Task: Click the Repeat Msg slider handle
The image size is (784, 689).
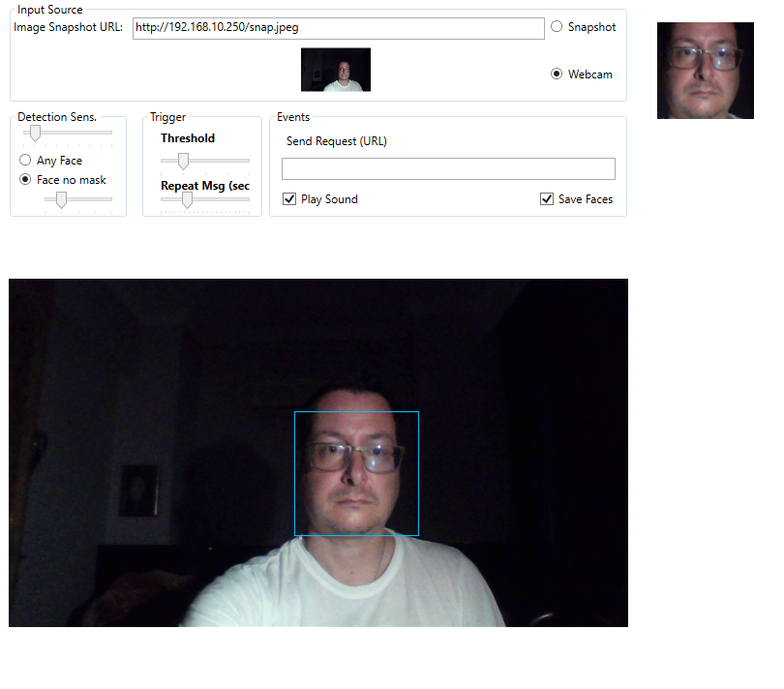Action: coord(187,200)
